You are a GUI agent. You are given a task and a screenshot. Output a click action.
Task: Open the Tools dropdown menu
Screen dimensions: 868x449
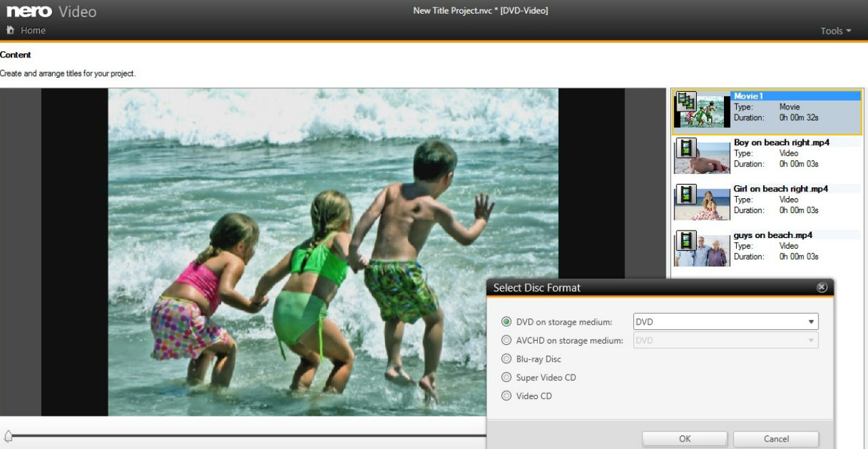[x=836, y=30]
